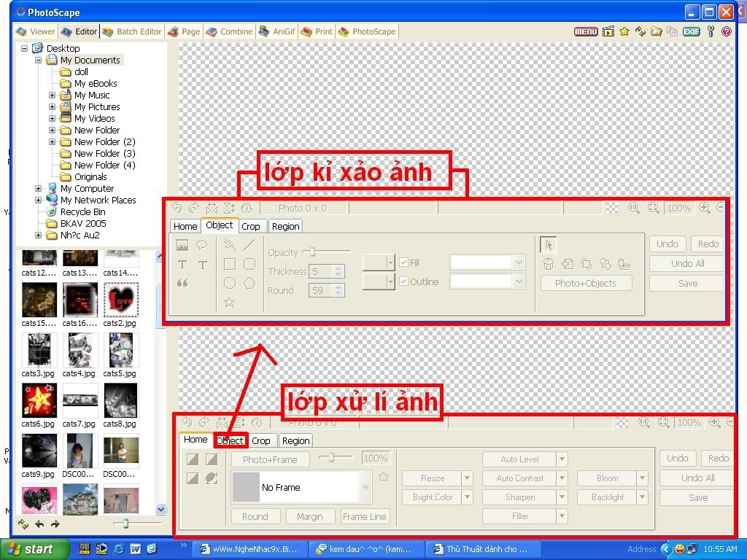Click the Photo+Objects button
The width and height of the screenshot is (747, 560).
(585, 283)
